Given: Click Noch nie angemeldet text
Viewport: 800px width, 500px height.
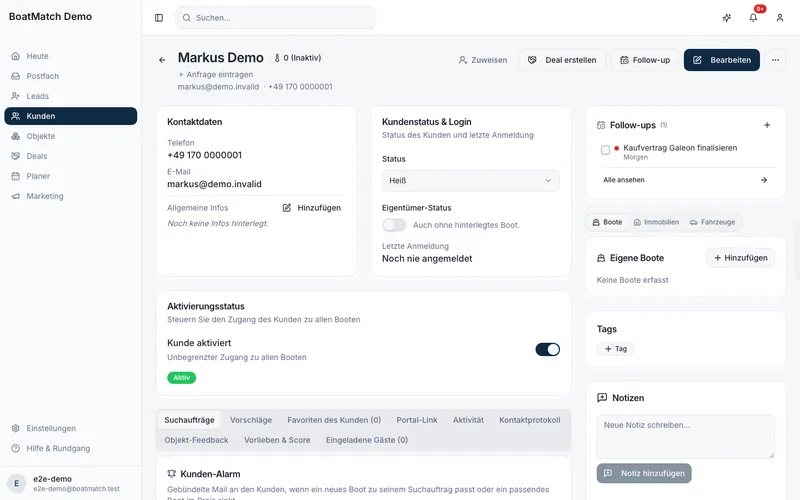Looking at the screenshot, I should pos(427,259).
